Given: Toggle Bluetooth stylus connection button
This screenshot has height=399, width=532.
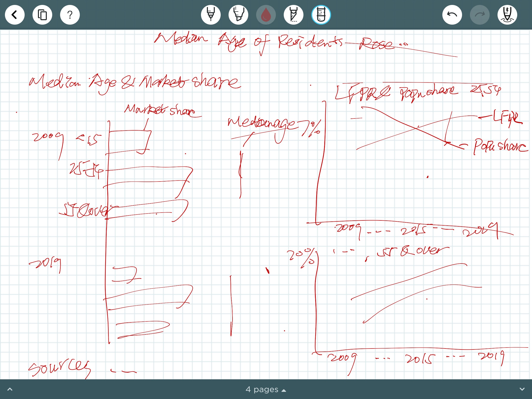Looking at the screenshot, I should [507, 15].
